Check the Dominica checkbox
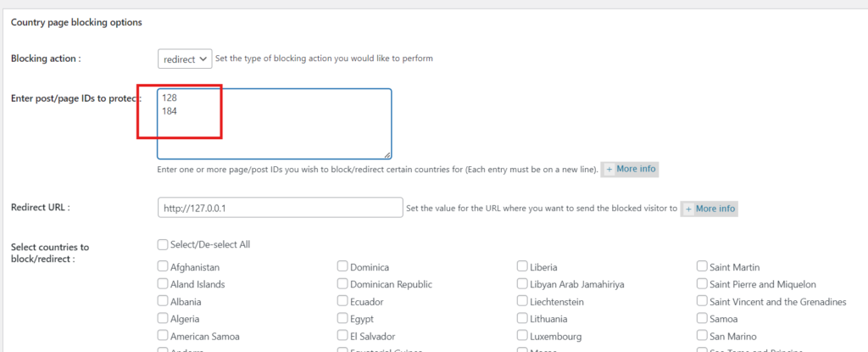The height and width of the screenshot is (352, 868). (343, 267)
